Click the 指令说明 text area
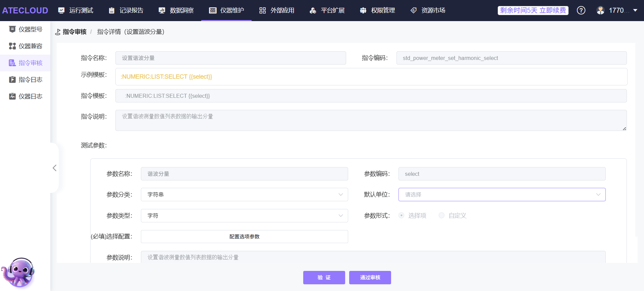 tap(371, 120)
